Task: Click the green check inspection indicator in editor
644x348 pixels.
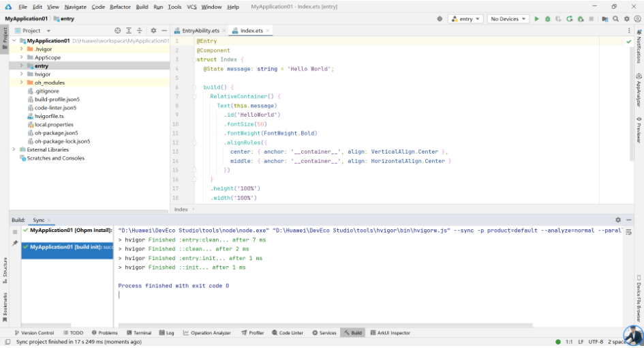Action: pos(628,42)
